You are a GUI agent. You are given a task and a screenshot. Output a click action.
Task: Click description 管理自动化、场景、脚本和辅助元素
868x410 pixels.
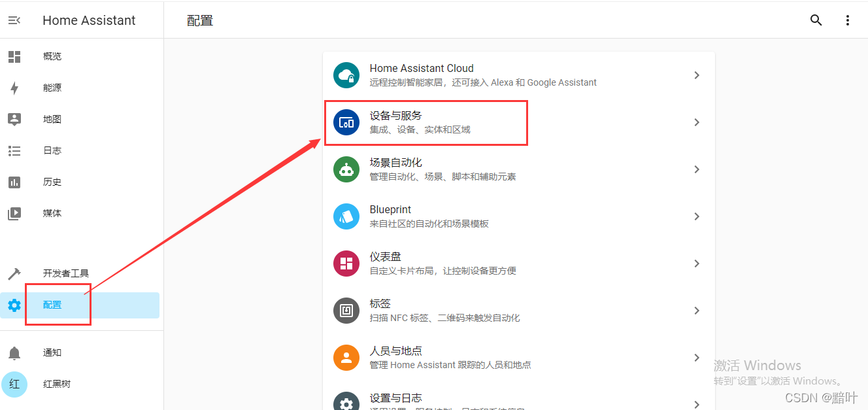(442, 177)
